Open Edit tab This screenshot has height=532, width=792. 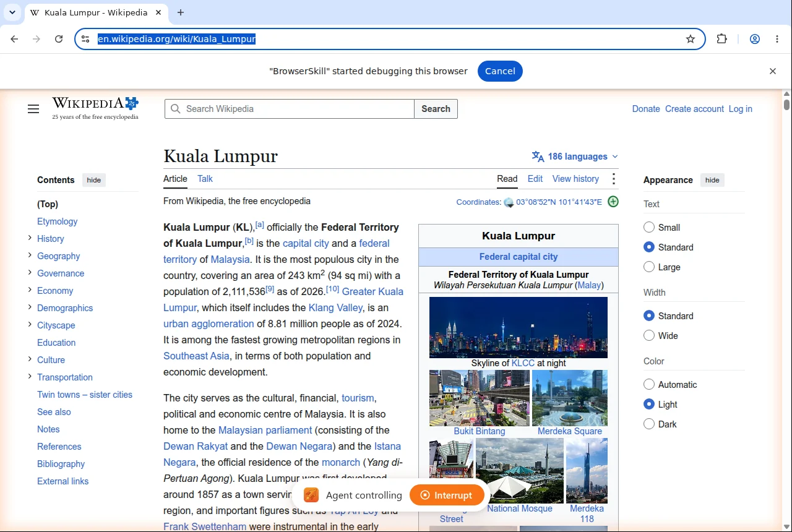pos(535,179)
